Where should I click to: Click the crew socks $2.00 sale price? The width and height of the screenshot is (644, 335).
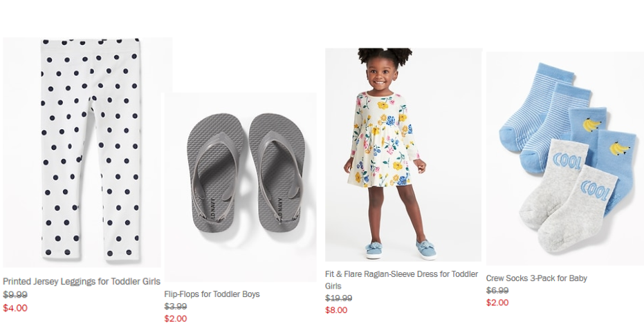[x=497, y=303]
